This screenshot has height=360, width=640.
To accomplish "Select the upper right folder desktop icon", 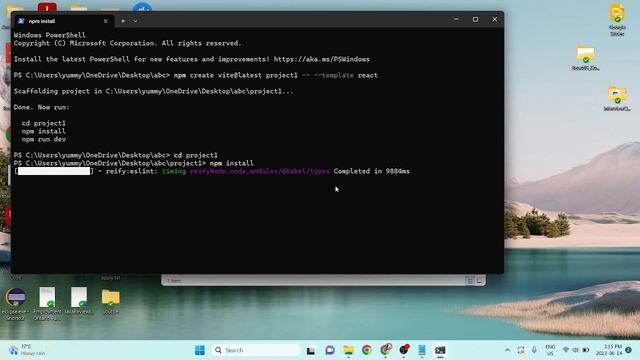I will [x=586, y=58].
